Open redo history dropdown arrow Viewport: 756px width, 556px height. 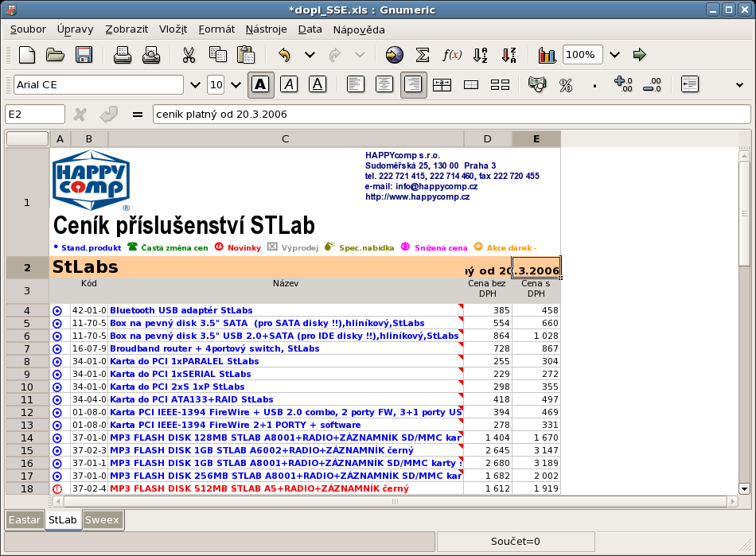(360, 55)
